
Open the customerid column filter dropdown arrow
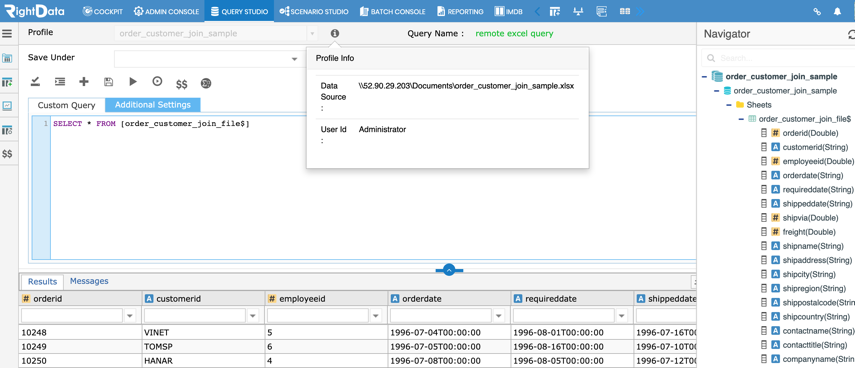[253, 316]
